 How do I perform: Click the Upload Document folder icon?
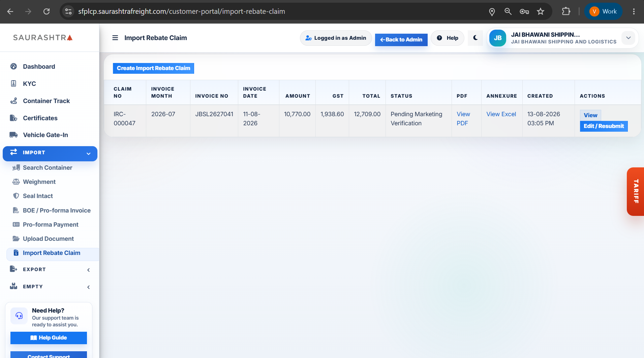click(x=16, y=238)
